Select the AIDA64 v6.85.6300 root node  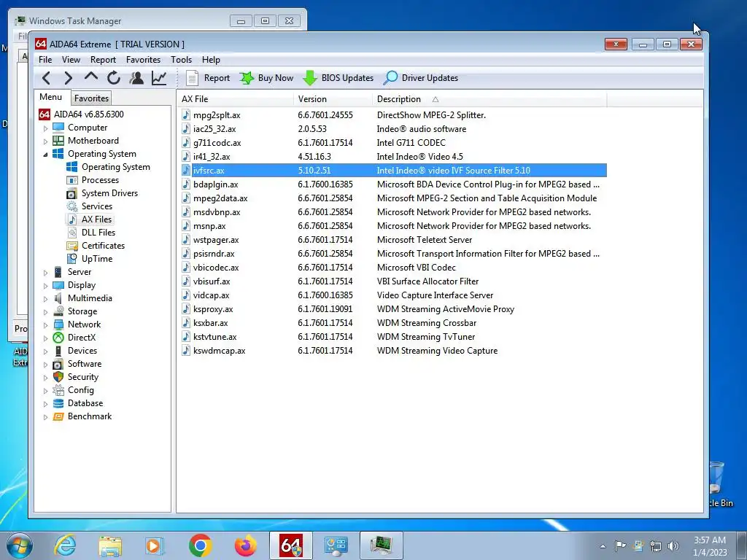(88, 114)
